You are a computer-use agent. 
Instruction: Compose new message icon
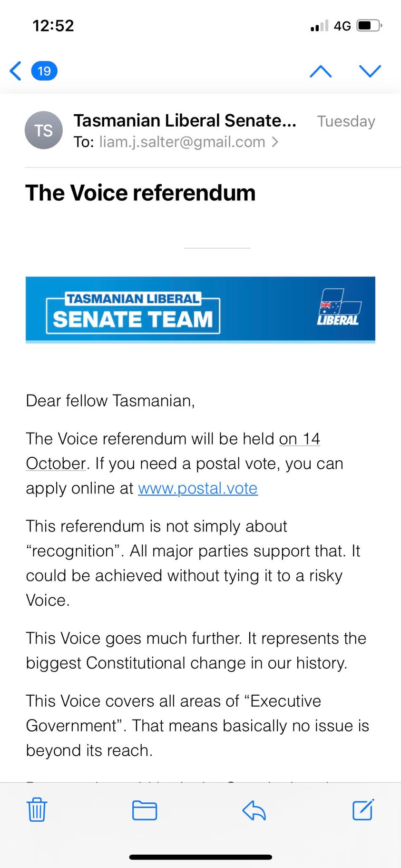363,809
